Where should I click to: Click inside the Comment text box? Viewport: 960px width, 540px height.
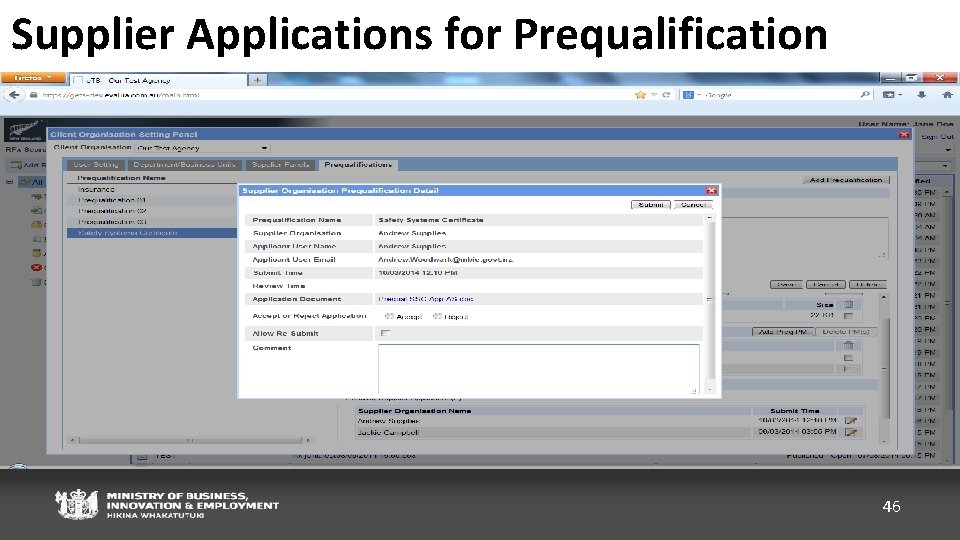(x=538, y=369)
